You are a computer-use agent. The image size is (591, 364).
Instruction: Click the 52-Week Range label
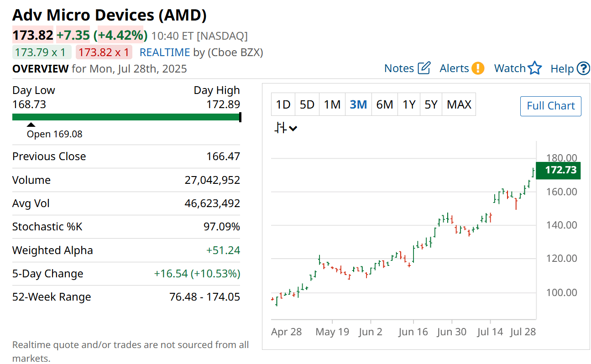tap(52, 297)
